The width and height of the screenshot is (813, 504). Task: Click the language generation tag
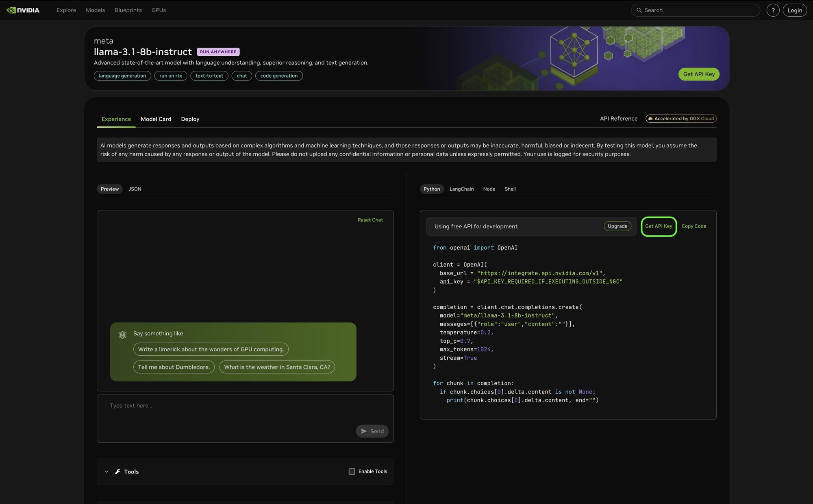[x=122, y=76]
